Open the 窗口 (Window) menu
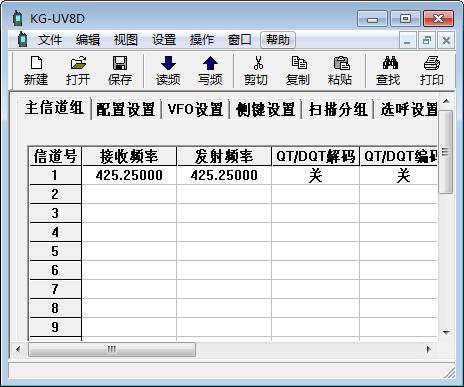 point(240,40)
